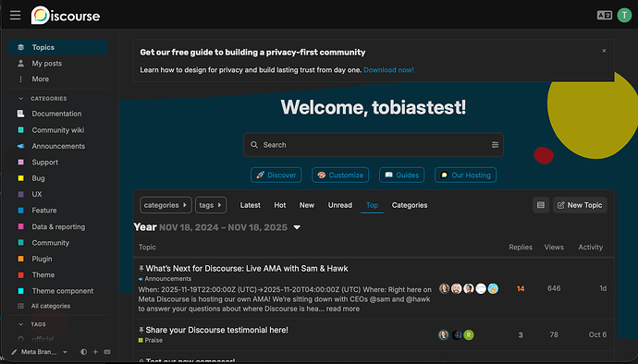Click the purple UX category icon
Screen dimensions: 638x364
[x=20, y=194]
